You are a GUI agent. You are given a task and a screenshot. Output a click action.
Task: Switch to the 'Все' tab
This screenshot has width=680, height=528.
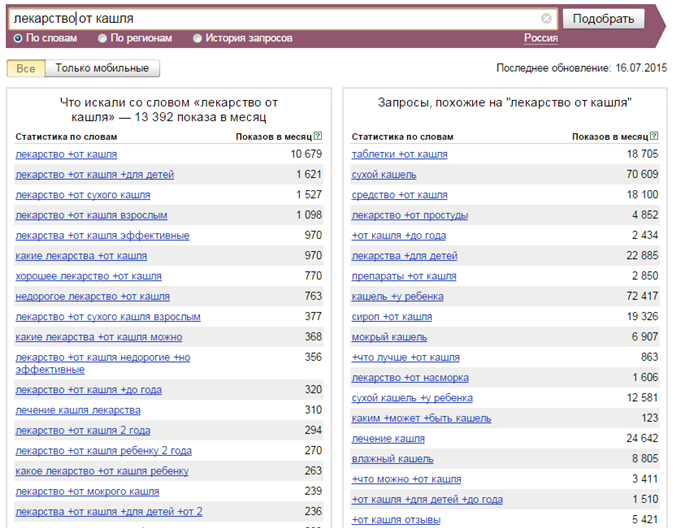[26, 68]
